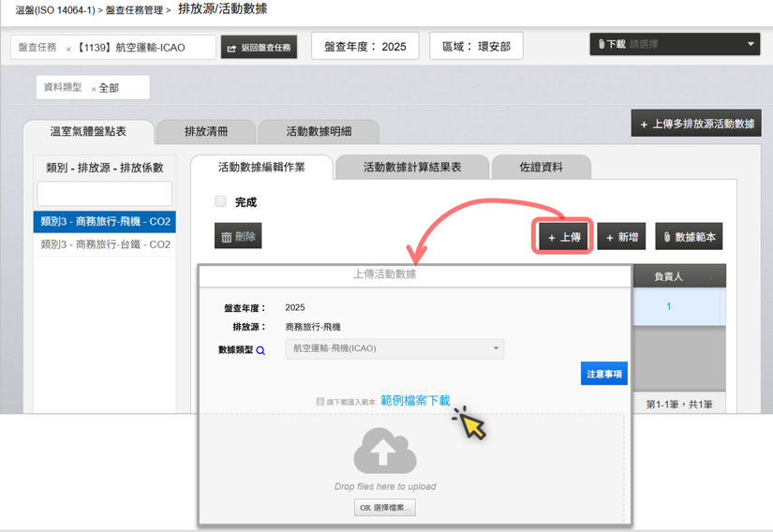
Task: Click the 數據範本 attachment button
Action: pos(689,237)
